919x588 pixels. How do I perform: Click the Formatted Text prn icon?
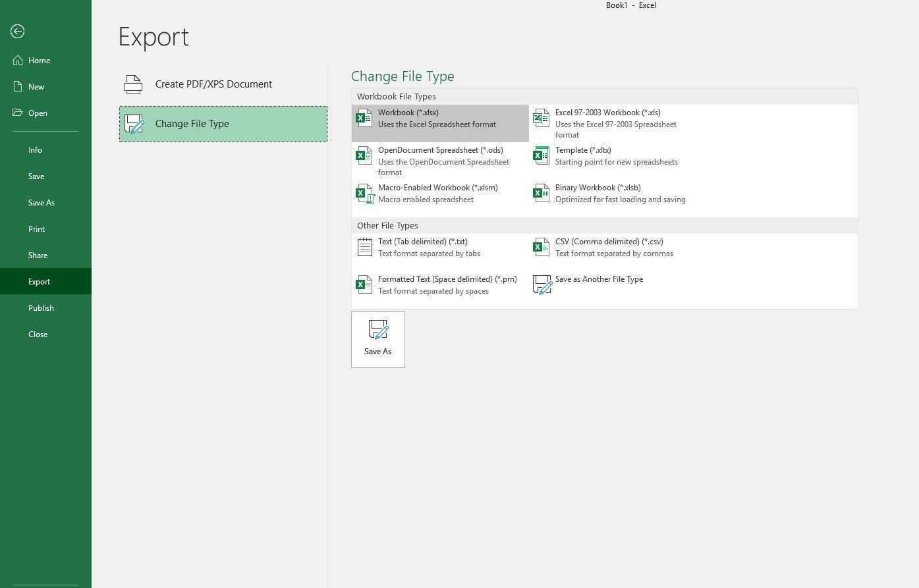pos(364,285)
